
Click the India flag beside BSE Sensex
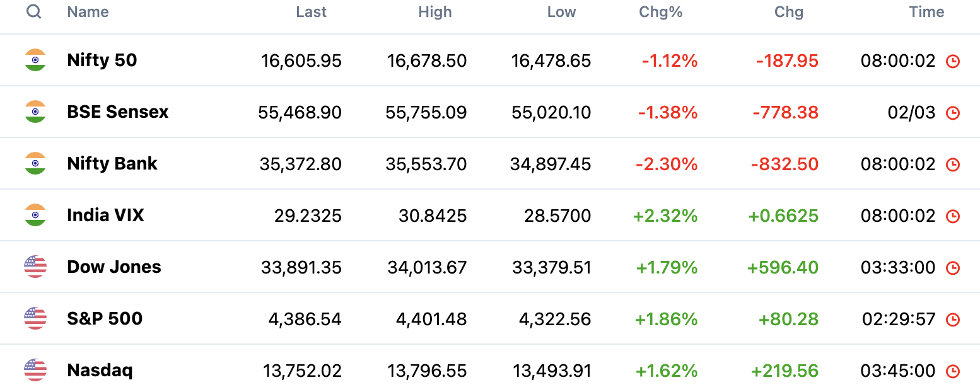(x=35, y=112)
